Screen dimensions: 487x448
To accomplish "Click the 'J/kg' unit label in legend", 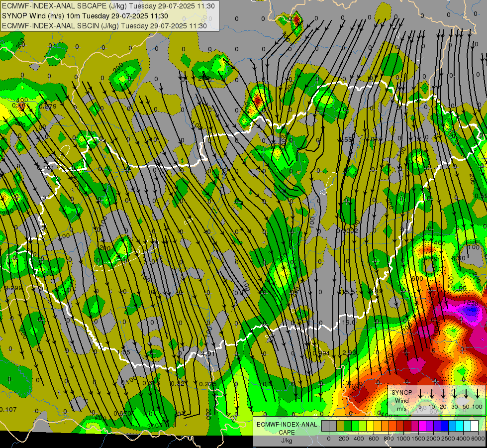I will (287, 441).
